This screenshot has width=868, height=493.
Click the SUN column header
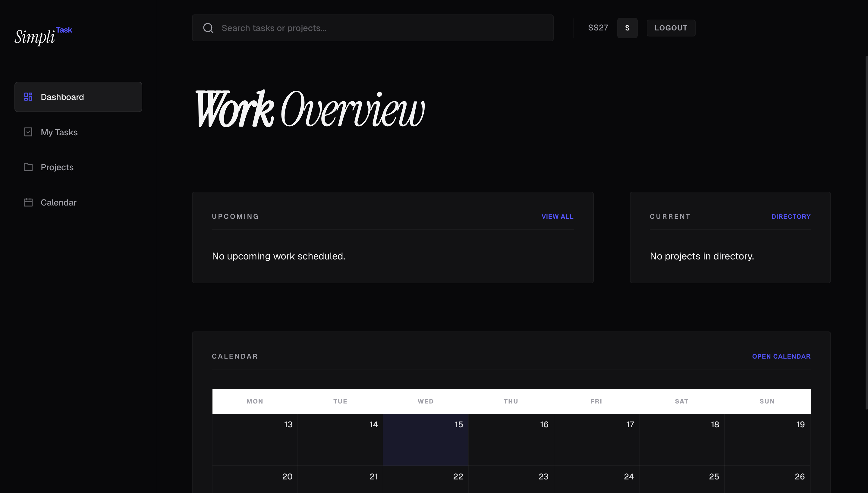click(x=767, y=402)
